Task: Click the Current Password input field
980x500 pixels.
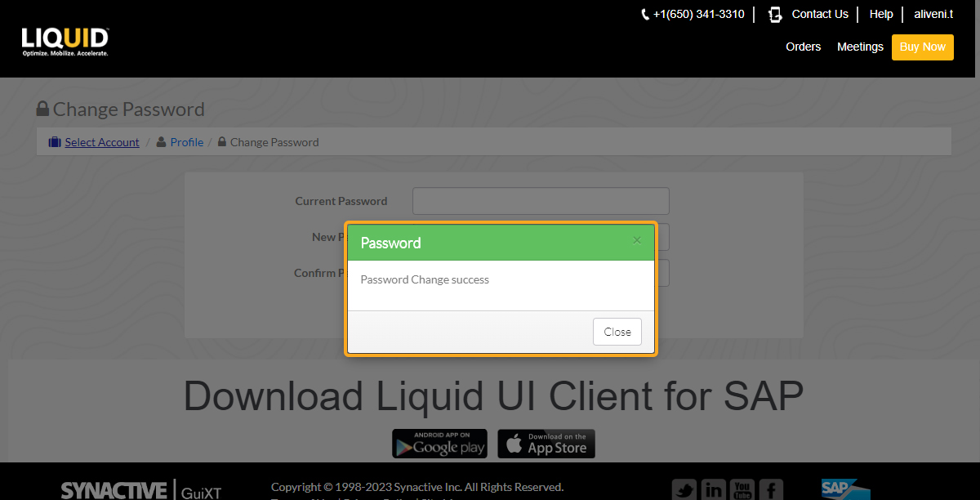Action: (x=541, y=201)
